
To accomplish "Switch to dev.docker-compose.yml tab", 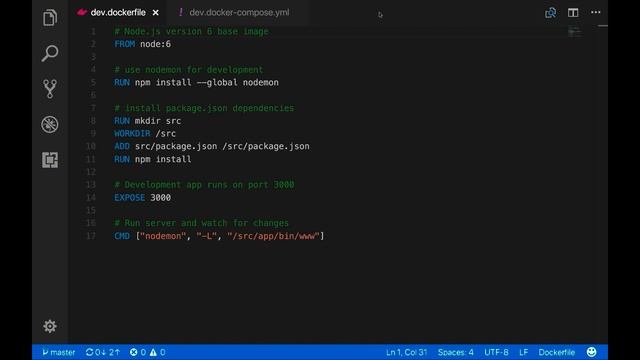I will point(239,13).
